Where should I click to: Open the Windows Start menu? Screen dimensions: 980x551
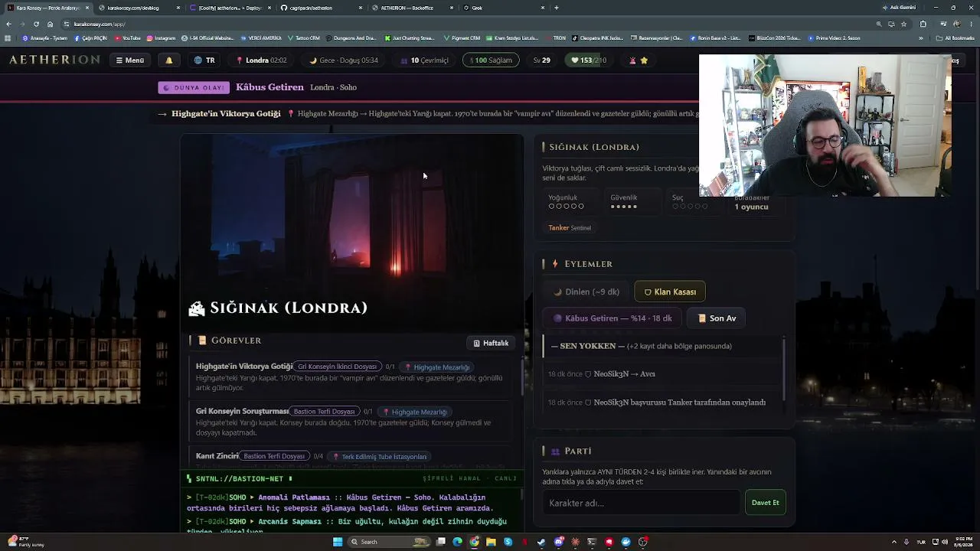coord(338,542)
